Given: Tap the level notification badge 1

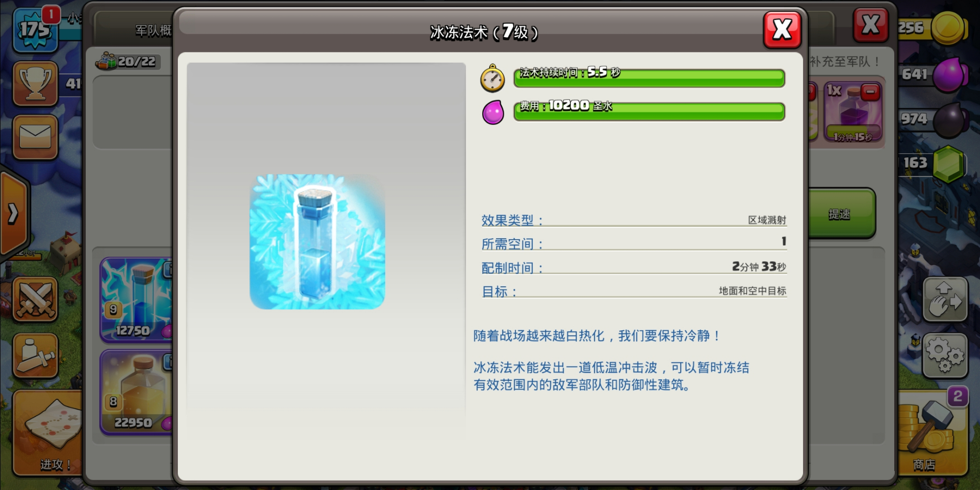Looking at the screenshot, I should coord(51,14).
